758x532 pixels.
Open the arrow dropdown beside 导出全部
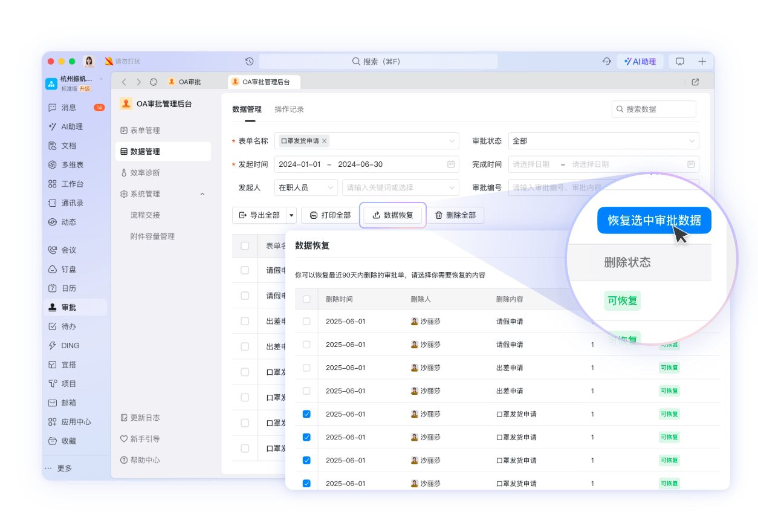point(291,215)
